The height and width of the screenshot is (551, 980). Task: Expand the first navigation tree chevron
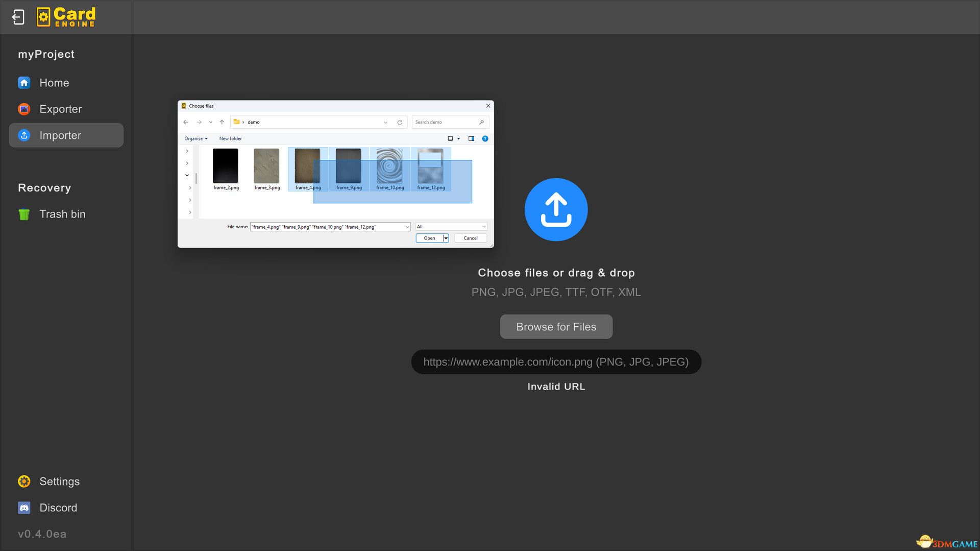(x=187, y=151)
